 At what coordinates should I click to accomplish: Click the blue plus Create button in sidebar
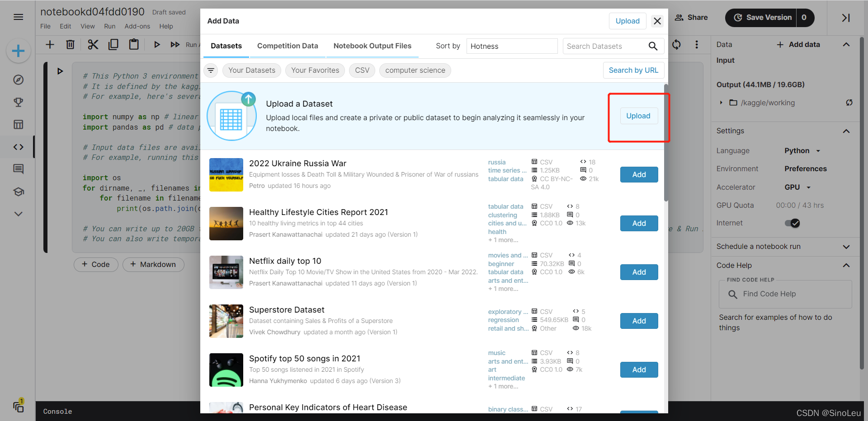pyautogui.click(x=18, y=51)
